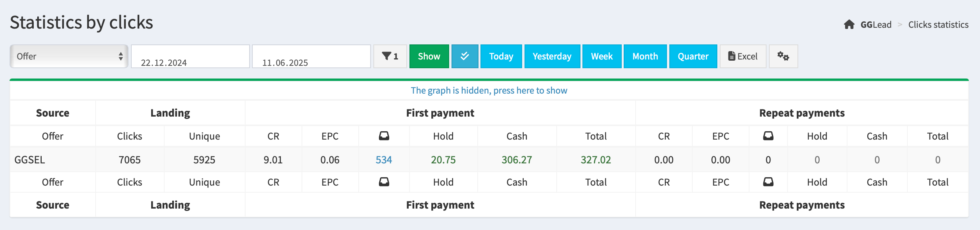
Task: Open the 534 first payments link
Action: click(x=384, y=160)
